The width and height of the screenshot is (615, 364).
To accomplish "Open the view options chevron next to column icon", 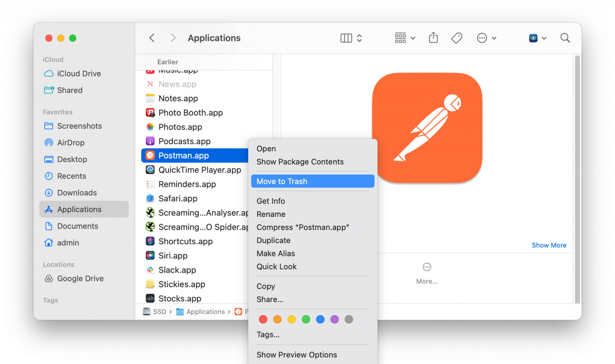I will (359, 38).
